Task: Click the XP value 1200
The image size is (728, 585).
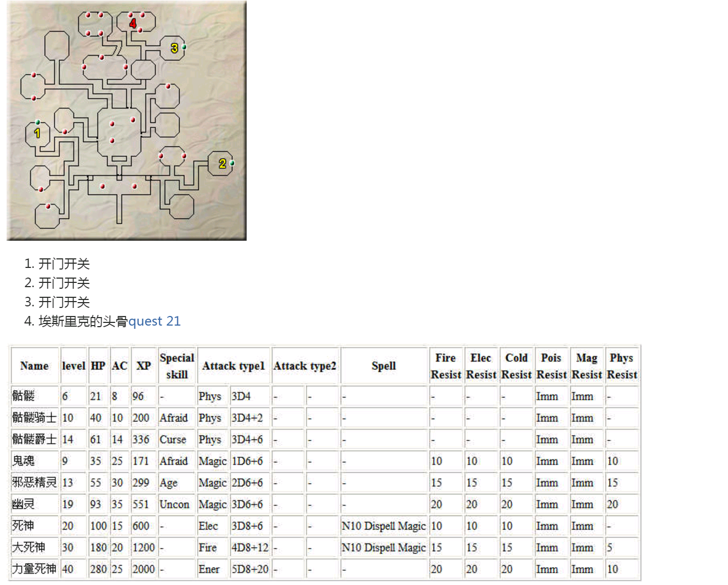Action: coord(143,547)
